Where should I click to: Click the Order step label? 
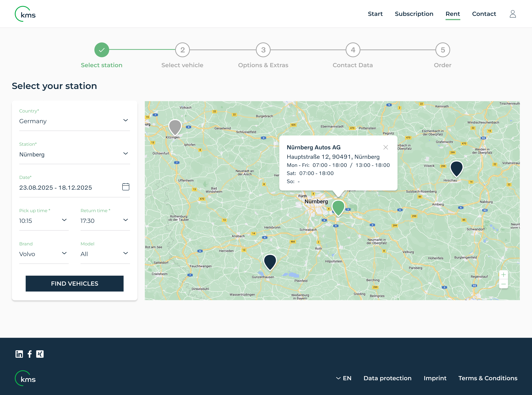tap(442, 65)
